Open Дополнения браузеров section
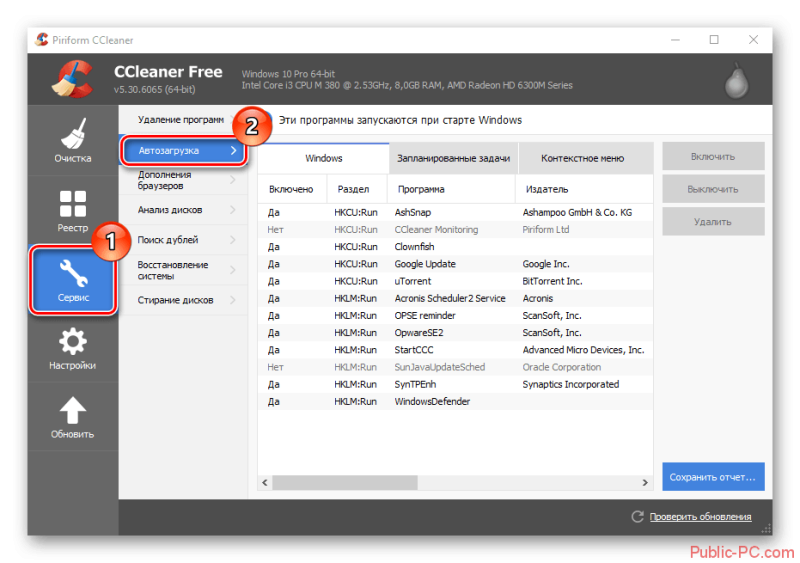The height and width of the screenshot is (563, 800). 184,180
